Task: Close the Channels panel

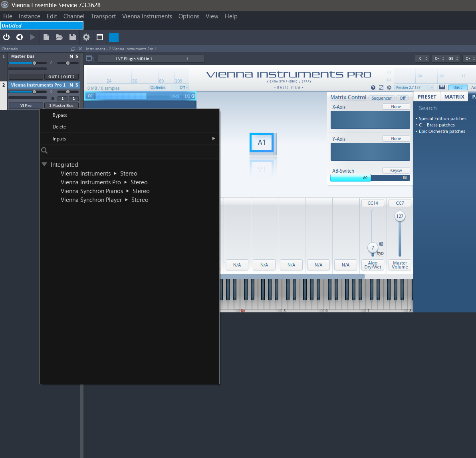Action: [x=80, y=49]
